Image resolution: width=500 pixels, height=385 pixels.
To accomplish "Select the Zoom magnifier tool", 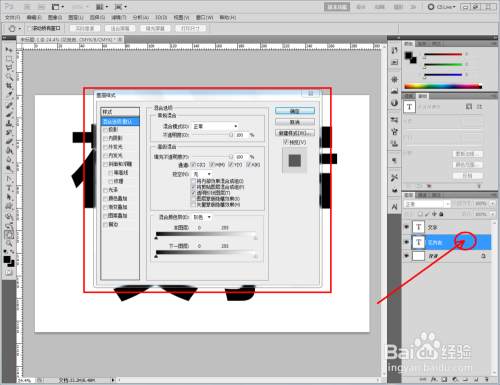I will coord(9,244).
